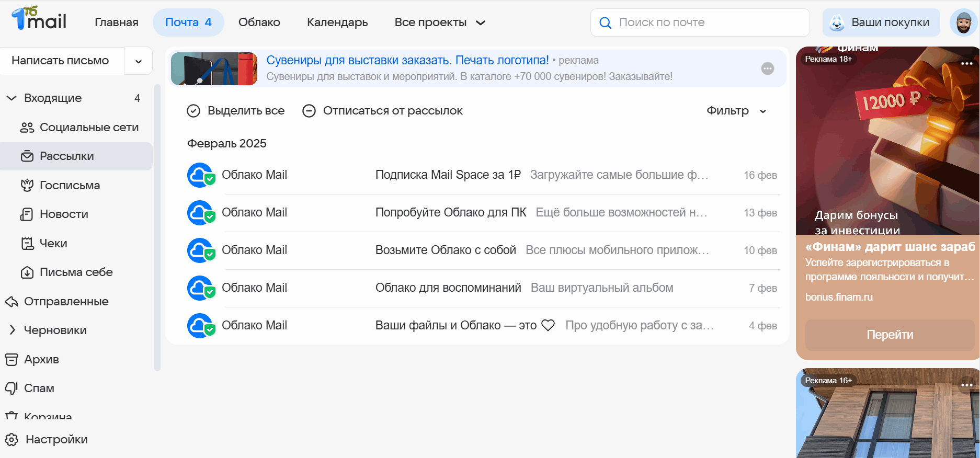Open the Новости folder
Screen dimensions: 980x458
[76, 214]
